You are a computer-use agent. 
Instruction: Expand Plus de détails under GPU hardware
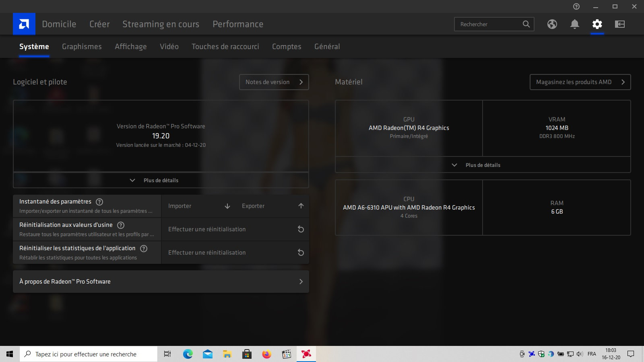[483, 165]
